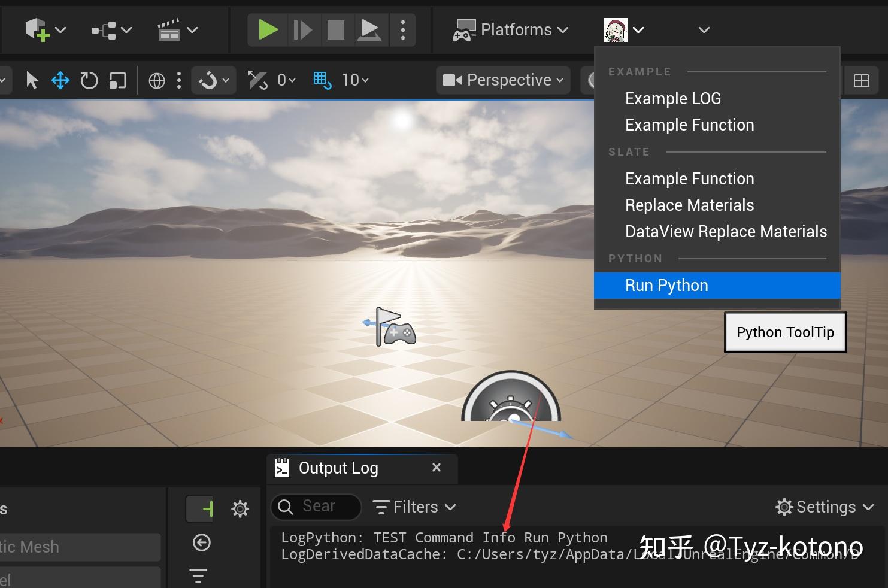Viewport: 888px width, 588px height.
Task: Select the Scale transform tool
Action: 118,80
